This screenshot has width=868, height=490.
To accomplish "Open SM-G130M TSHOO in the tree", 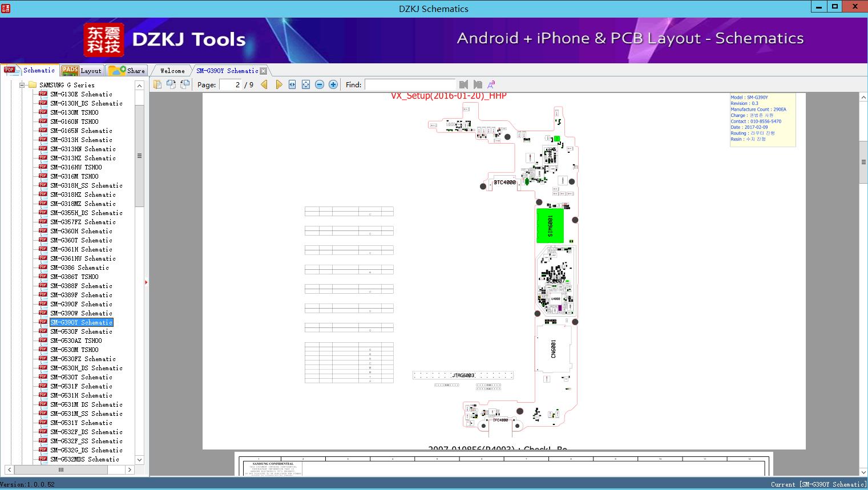I will pos(74,112).
